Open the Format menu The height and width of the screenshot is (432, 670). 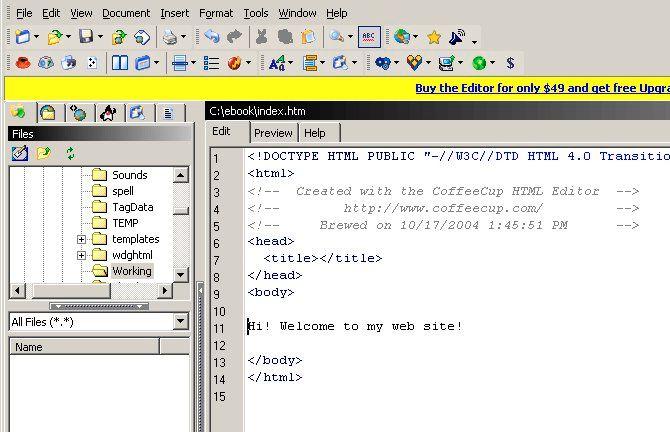(x=215, y=13)
